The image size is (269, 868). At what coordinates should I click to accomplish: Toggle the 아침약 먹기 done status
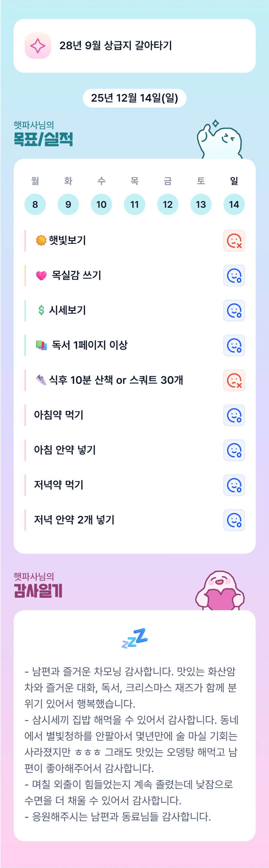[234, 415]
